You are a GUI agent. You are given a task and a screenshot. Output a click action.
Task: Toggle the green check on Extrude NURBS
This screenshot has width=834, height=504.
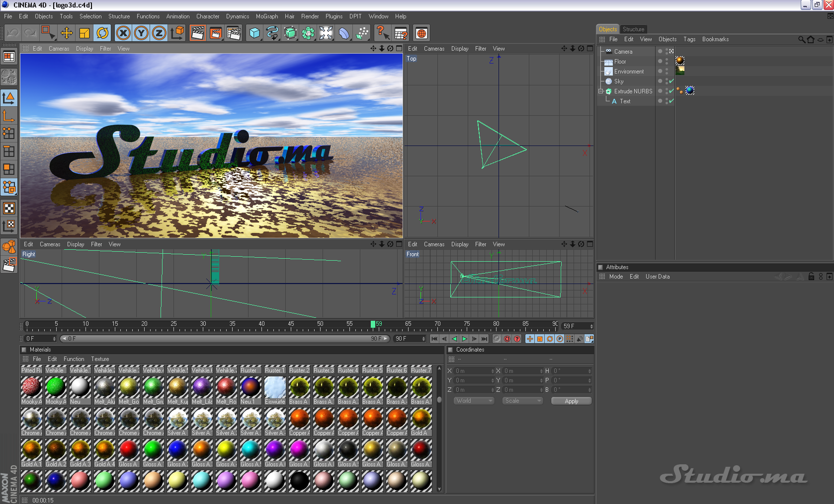671,91
